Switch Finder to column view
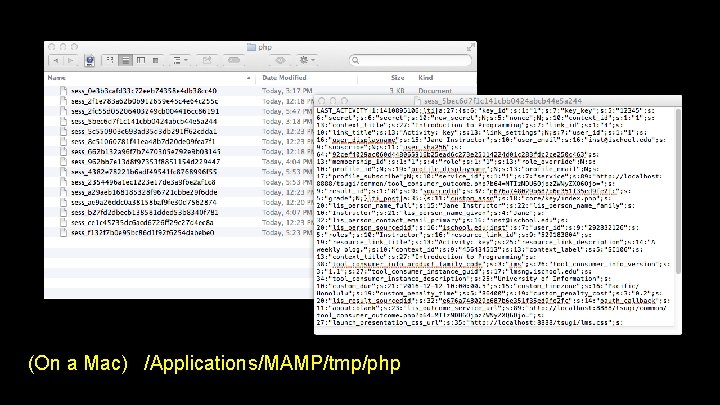Screen dimensions: 720x405 [x=141, y=60]
